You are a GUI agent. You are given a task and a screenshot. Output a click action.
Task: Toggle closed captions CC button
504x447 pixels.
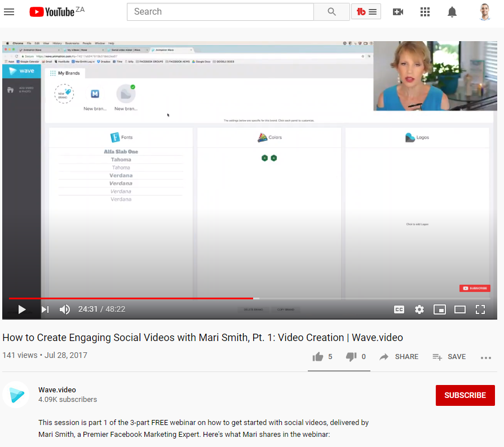click(x=399, y=309)
